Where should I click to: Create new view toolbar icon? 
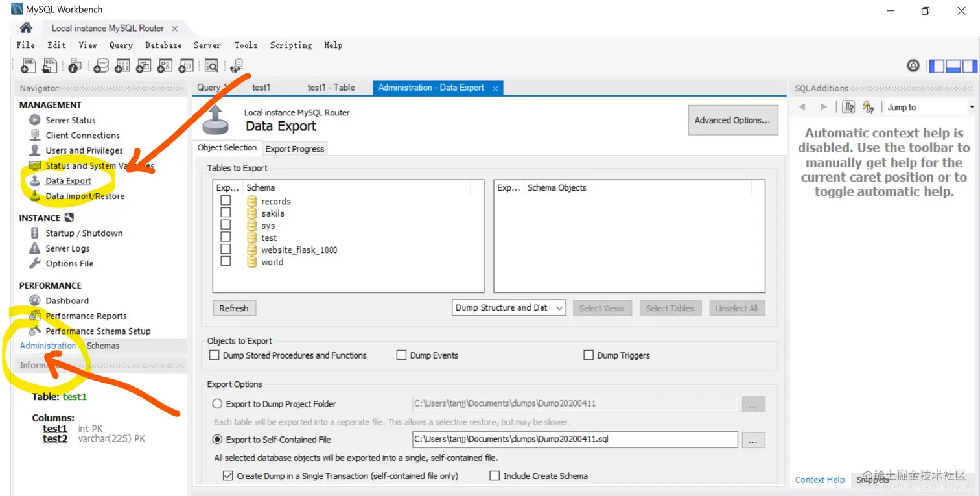tap(144, 65)
